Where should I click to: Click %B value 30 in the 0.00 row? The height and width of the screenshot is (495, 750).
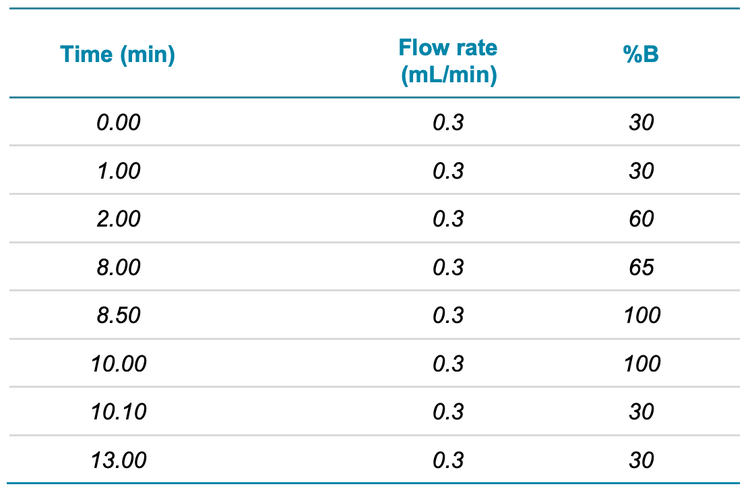coord(641,123)
